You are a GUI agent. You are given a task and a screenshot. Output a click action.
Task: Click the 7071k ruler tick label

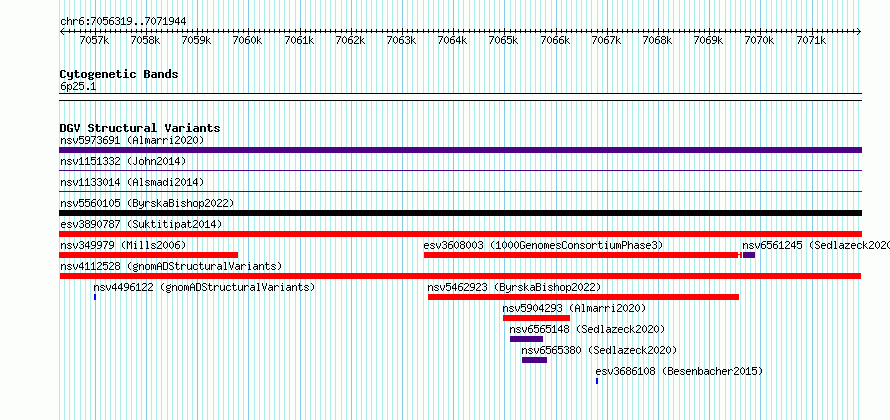click(811, 40)
